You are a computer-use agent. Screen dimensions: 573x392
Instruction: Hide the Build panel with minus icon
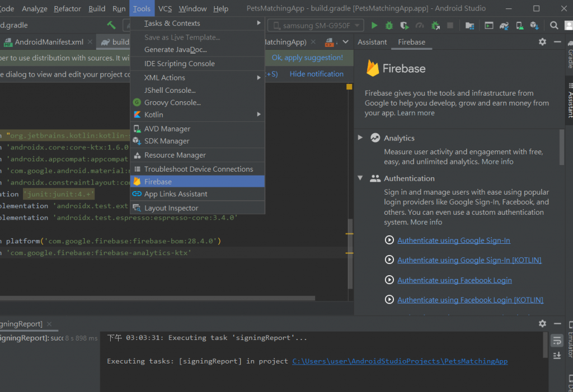[x=557, y=324]
